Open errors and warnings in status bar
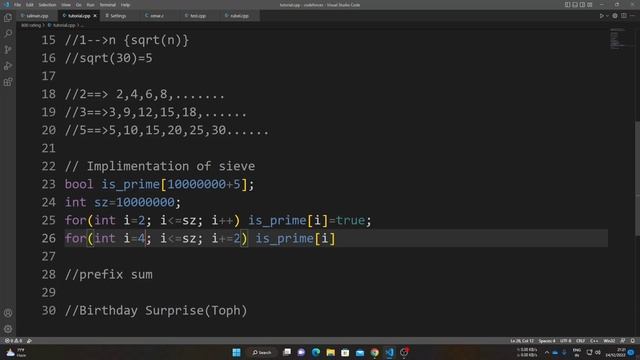The height and width of the screenshot is (360, 640). click(x=13, y=340)
